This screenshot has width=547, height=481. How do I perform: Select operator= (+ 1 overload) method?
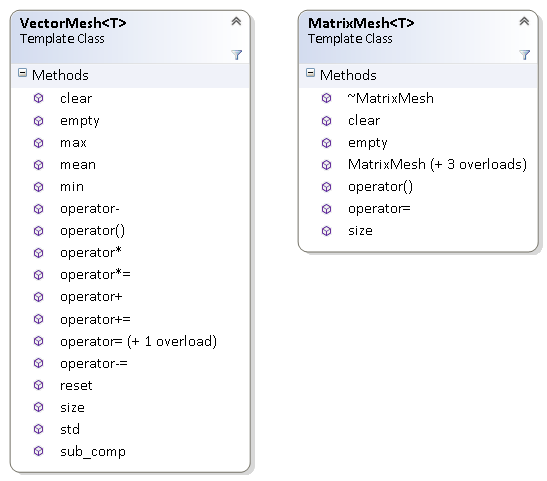click(138, 341)
